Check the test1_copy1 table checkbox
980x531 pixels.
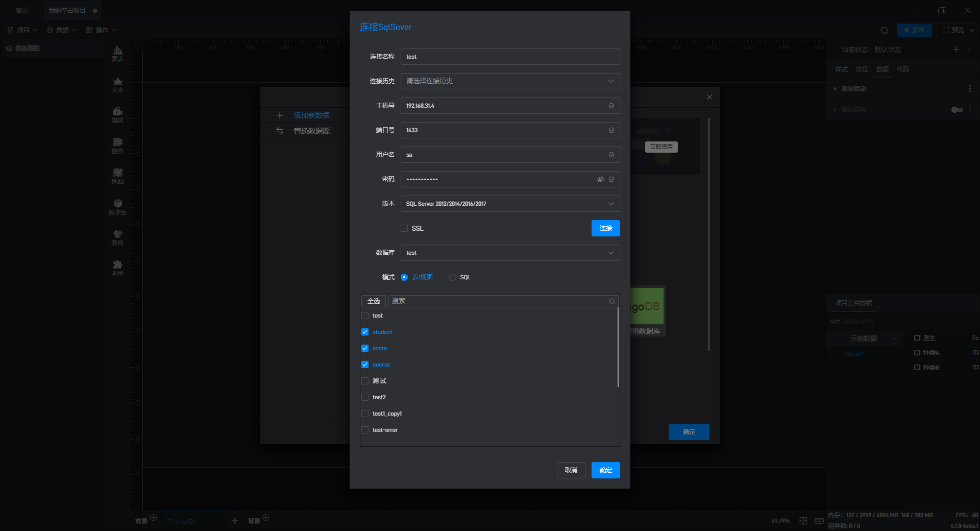[x=365, y=414]
